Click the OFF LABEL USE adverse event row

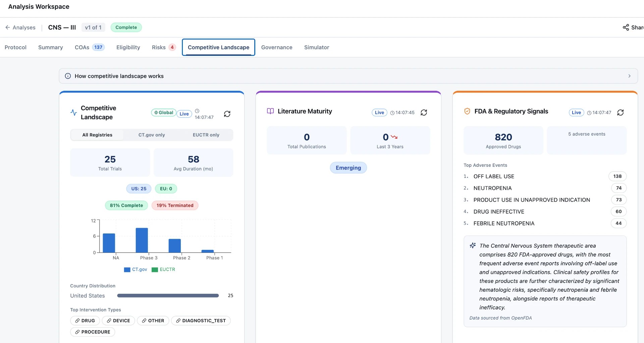point(545,177)
